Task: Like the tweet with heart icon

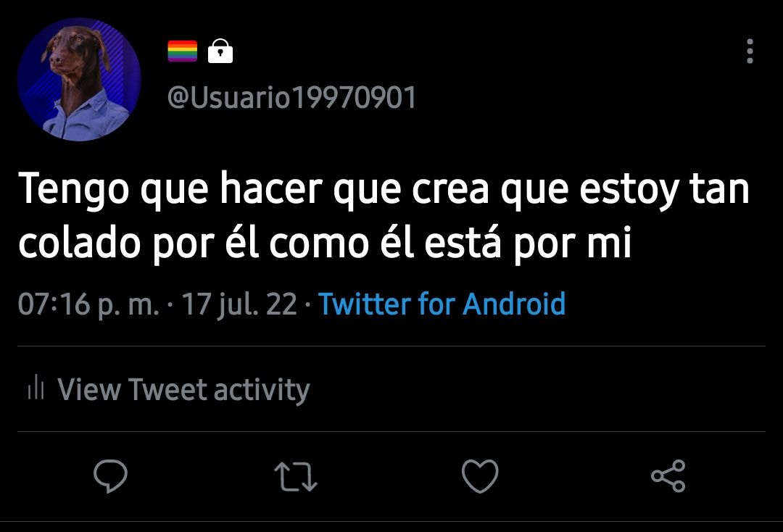Action: tap(480, 476)
